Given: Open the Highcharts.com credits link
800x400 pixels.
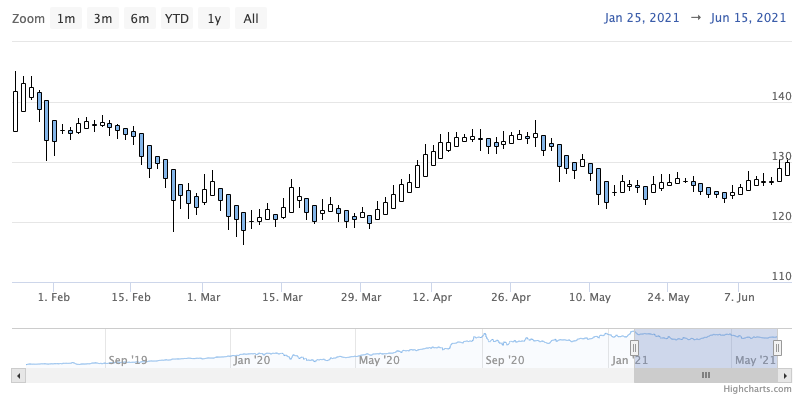Looking at the screenshot, I should 760,391.
